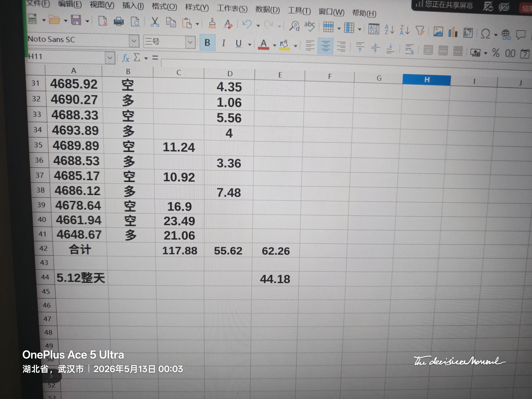532x399 pixels.
Task: Copy the selection
Action: pos(171,23)
